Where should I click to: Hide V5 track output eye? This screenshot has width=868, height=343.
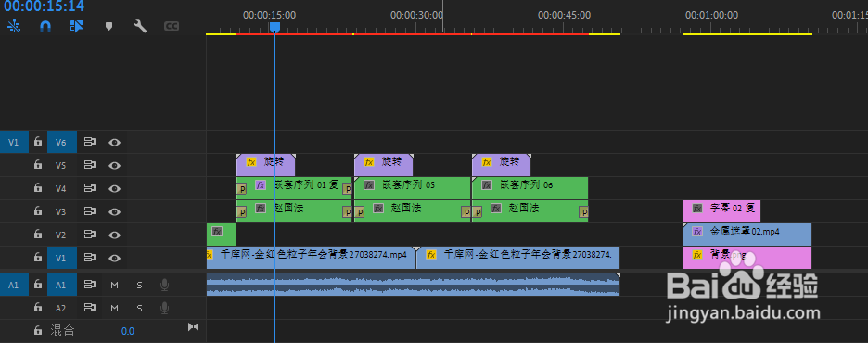tap(115, 165)
